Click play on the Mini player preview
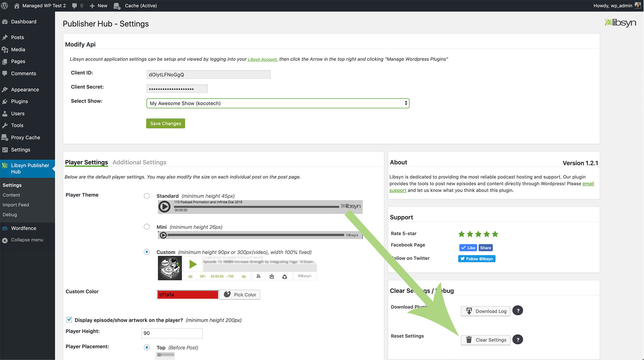The width and height of the screenshot is (644, 360). (163, 235)
